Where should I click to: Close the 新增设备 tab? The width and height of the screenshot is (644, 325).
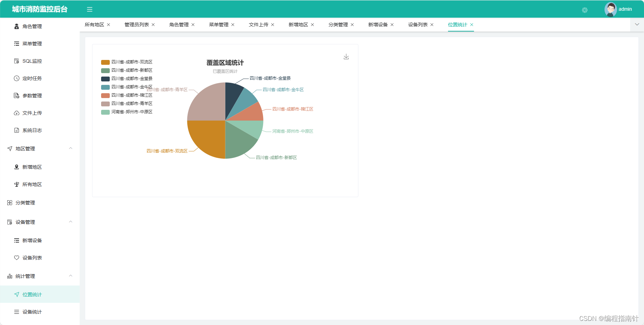click(392, 25)
